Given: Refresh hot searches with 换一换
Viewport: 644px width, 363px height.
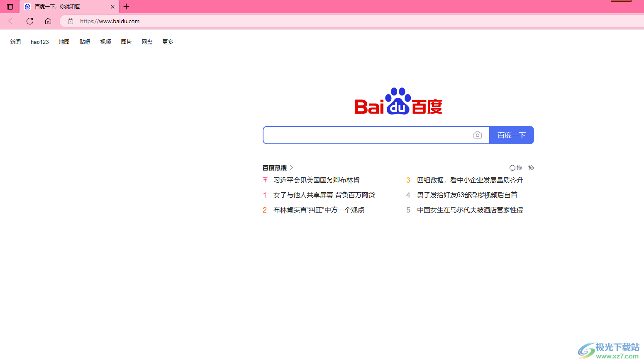Looking at the screenshot, I should pyautogui.click(x=522, y=168).
